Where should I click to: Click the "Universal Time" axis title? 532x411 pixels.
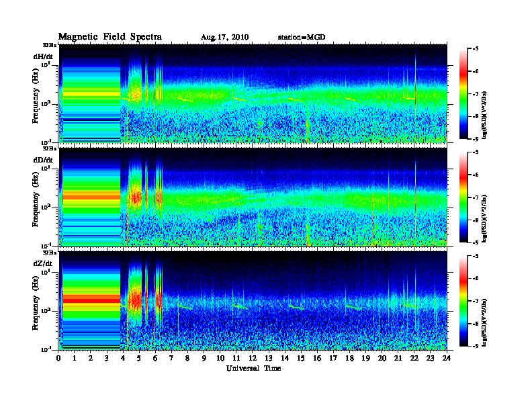pos(253,368)
